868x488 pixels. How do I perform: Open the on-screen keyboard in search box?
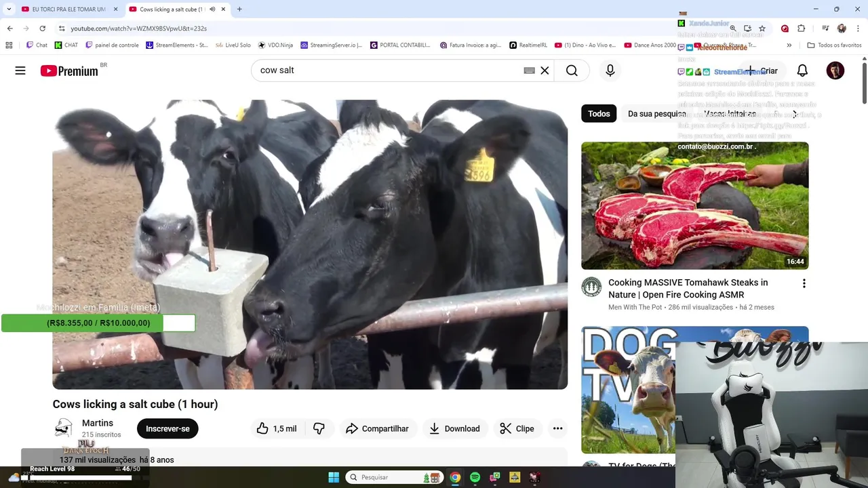(x=529, y=70)
